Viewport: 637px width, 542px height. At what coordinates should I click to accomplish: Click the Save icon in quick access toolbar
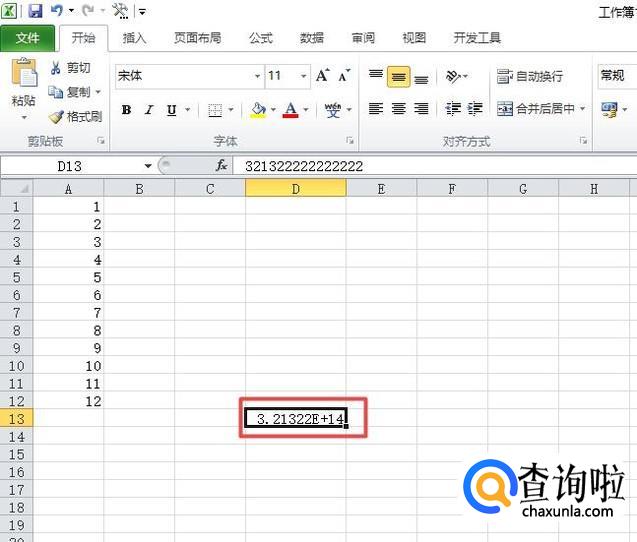[35, 10]
